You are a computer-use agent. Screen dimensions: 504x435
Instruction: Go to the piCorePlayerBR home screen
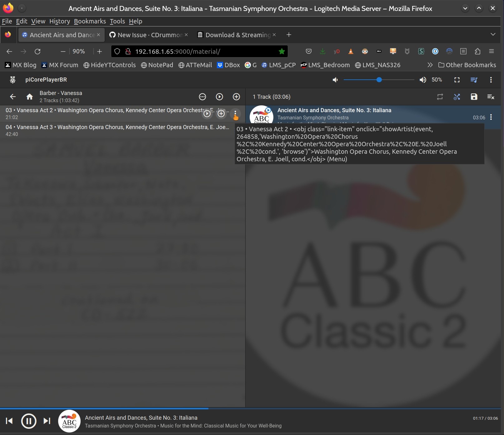pyautogui.click(x=30, y=97)
